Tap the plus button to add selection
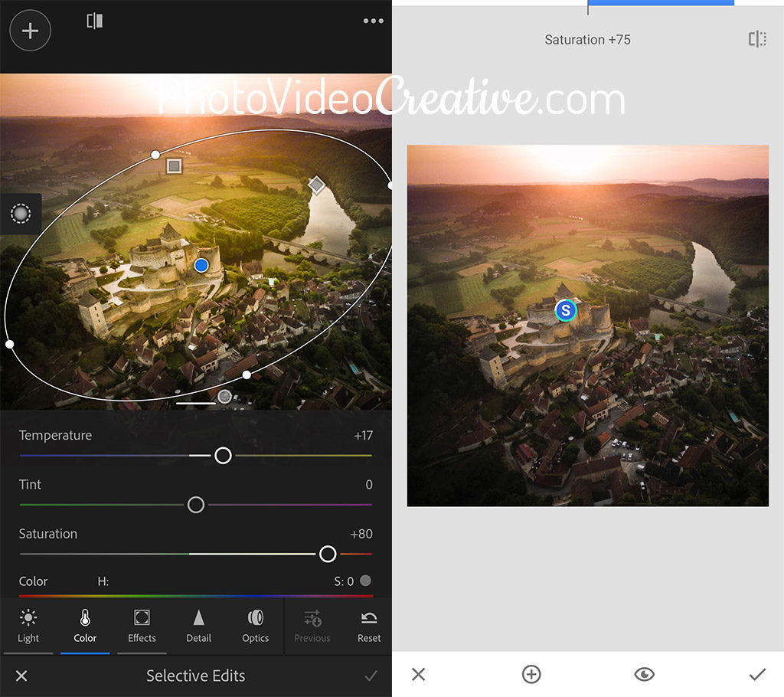784x697 pixels. click(x=30, y=31)
